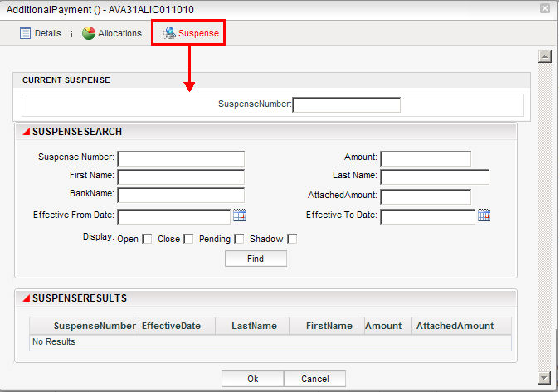The image size is (560, 392).
Task: Click the CURRENT SUSPENSE section heading
Action: point(66,80)
